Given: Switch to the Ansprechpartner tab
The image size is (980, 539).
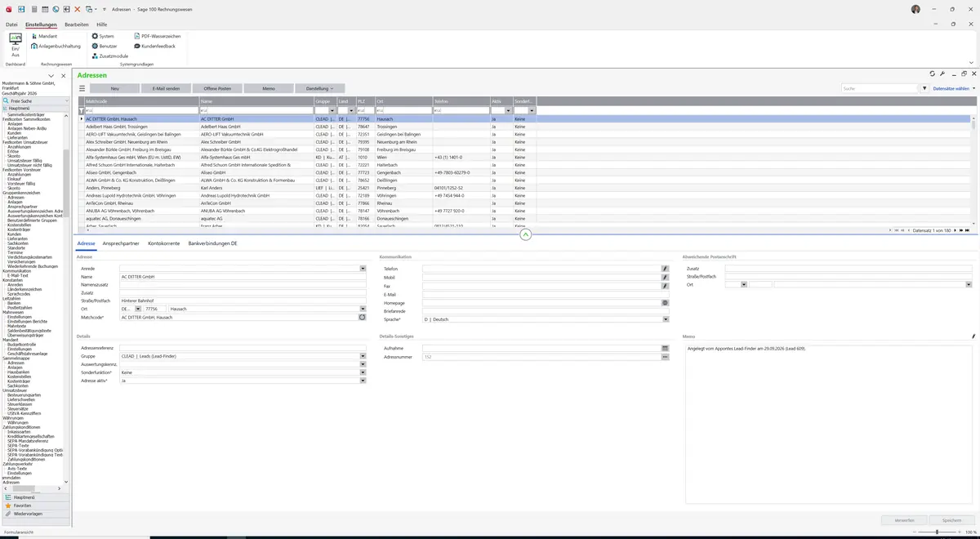Looking at the screenshot, I should coord(121,243).
